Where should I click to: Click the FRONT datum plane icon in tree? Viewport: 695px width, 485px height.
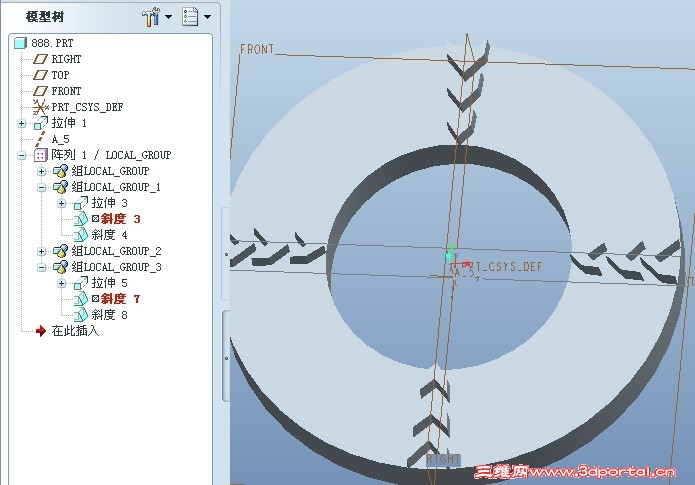(40, 91)
